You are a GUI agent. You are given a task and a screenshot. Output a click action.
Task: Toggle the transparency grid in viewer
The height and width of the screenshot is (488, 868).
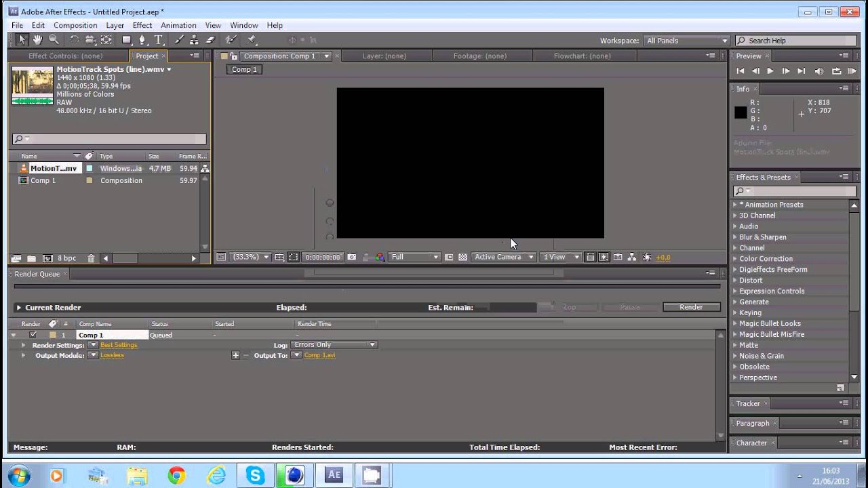pos(463,258)
